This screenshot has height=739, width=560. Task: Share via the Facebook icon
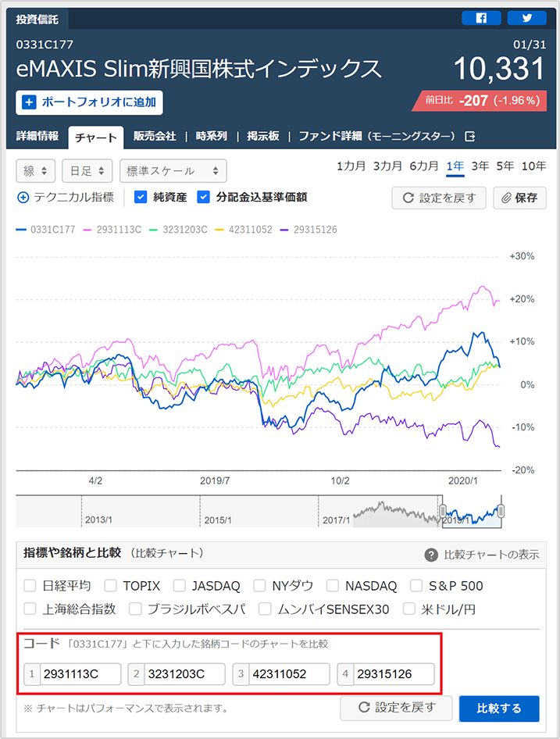(481, 18)
